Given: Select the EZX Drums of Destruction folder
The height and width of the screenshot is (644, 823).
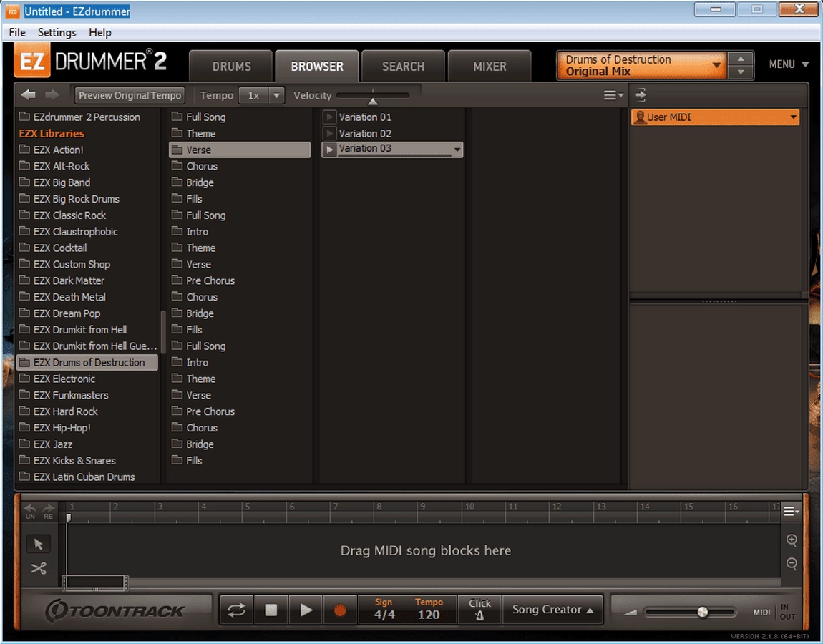Looking at the screenshot, I should [x=87, y=363].
